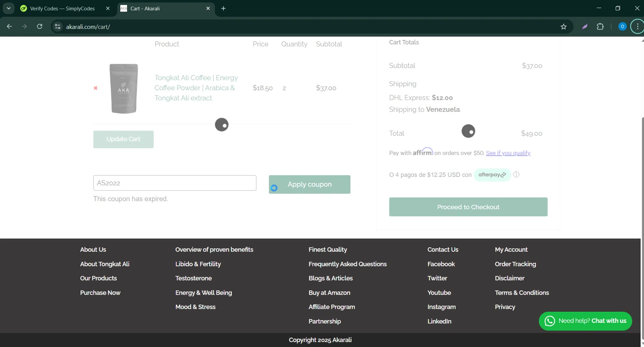Click the Affirm logo
The width and height of the screenshot is (644, 347).
click(x=423, y=152)
